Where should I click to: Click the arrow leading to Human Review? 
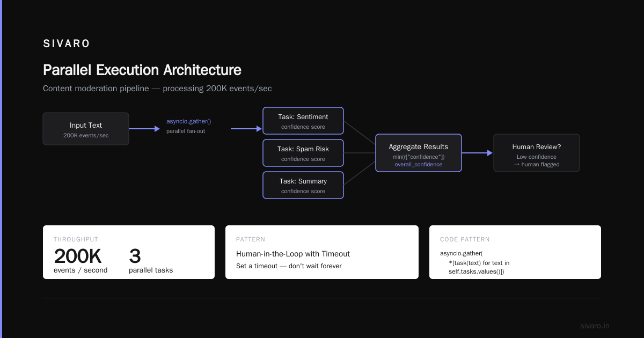click(477, 153)
